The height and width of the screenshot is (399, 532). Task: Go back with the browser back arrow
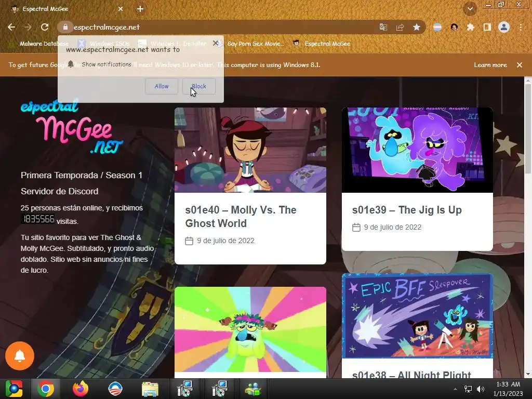click(11, 27)
